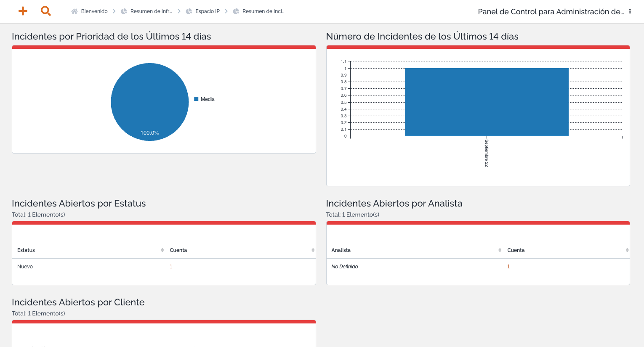The image size is (644, 347).
Task: Open search using the magnifier icon
Action: [x=45, y=11]
